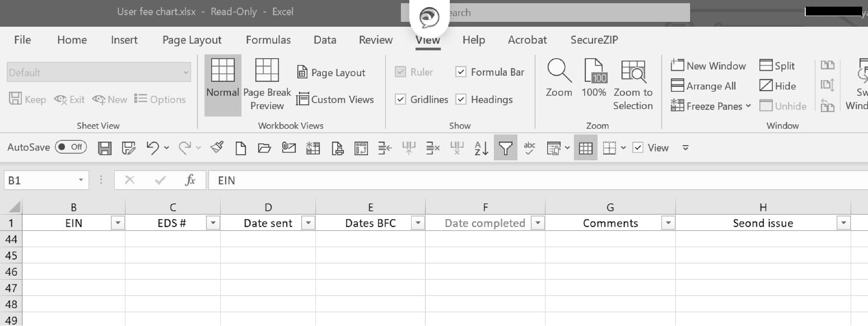Click the New Window button
868x326 pixels.
(x=708, y=66)
